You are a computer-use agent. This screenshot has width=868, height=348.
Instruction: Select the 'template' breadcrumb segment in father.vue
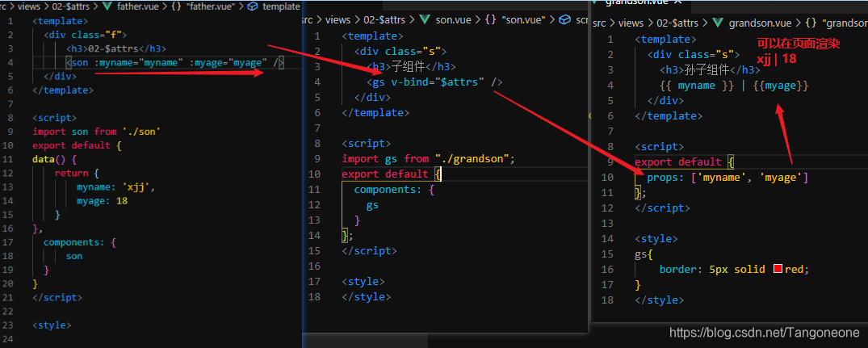click(x=281, y=6)
